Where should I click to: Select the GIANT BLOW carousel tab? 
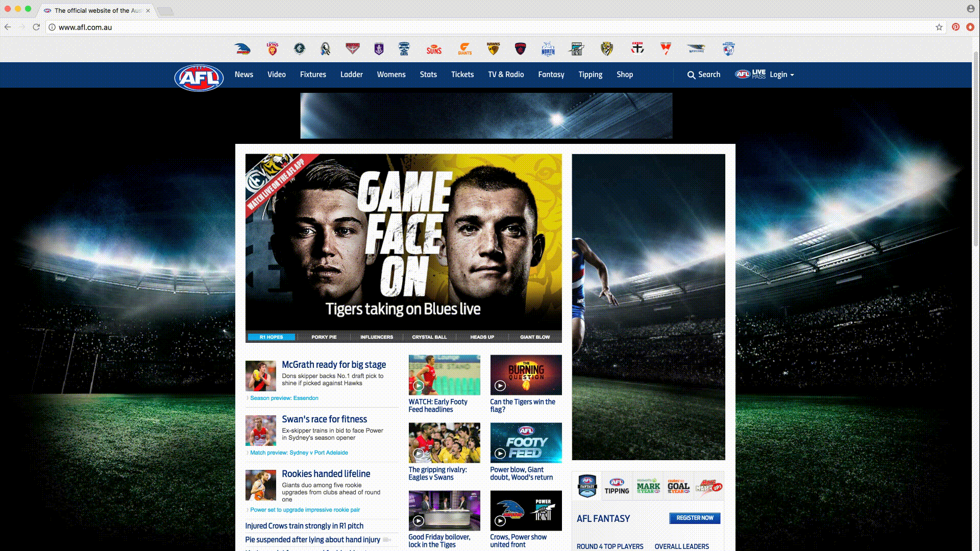(x=535, y=337)
